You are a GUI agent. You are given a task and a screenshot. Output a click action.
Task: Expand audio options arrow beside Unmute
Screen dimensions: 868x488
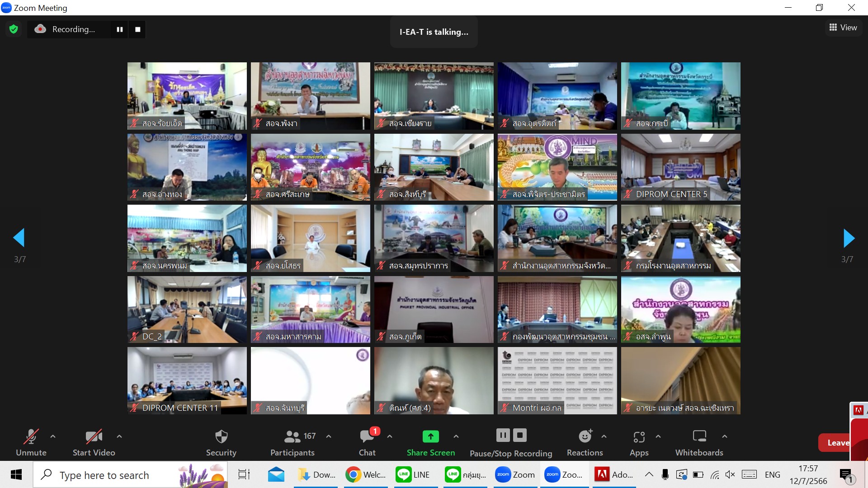point(53,436)
